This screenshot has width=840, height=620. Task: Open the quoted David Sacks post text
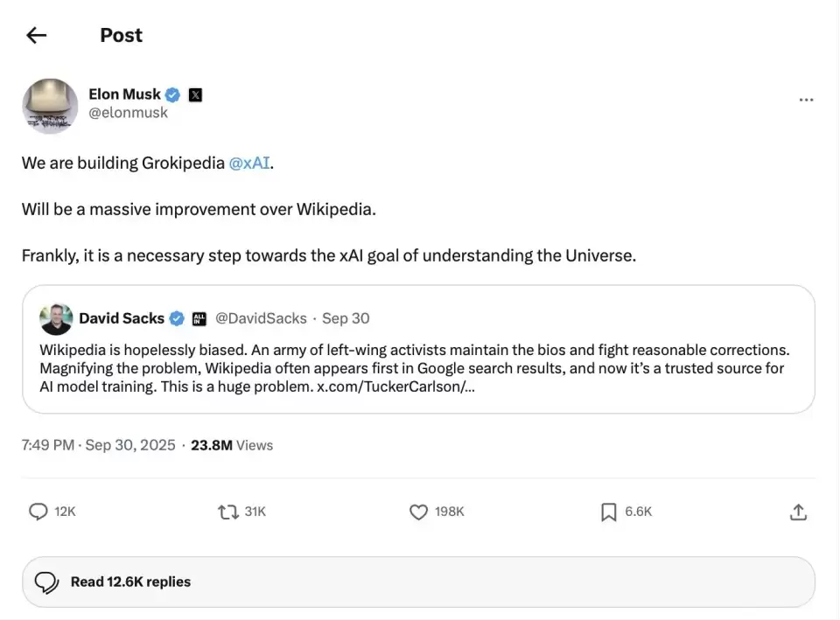pos(411,367)
